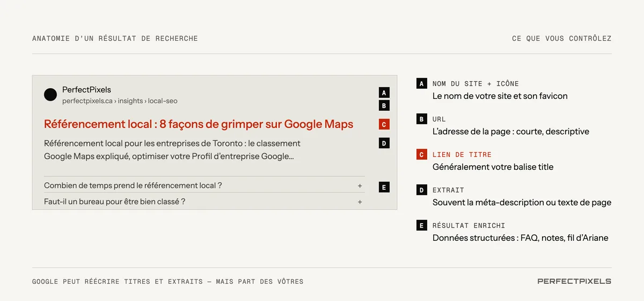Image resolution: width=644 pixels, height=301 pixels.
Task: Click the A badge next to NOM DU SITE + ICÔNE
Action: point(421,83)
